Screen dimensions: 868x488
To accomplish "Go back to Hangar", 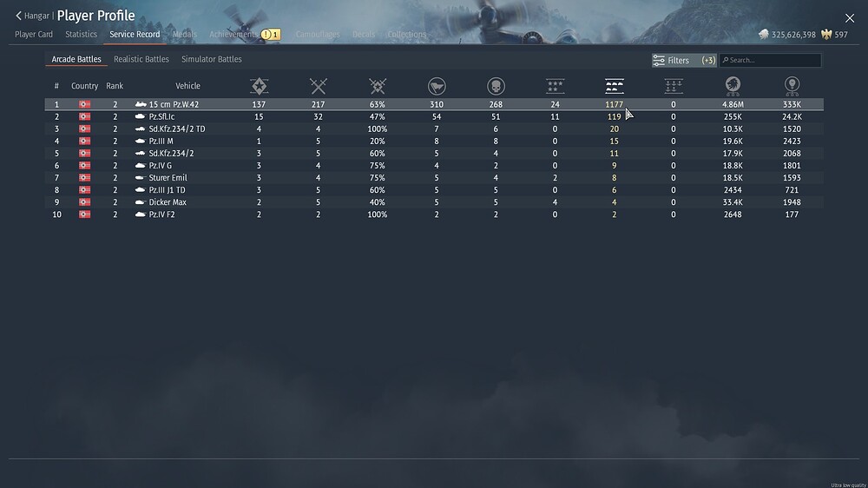I will coord(33,16).
